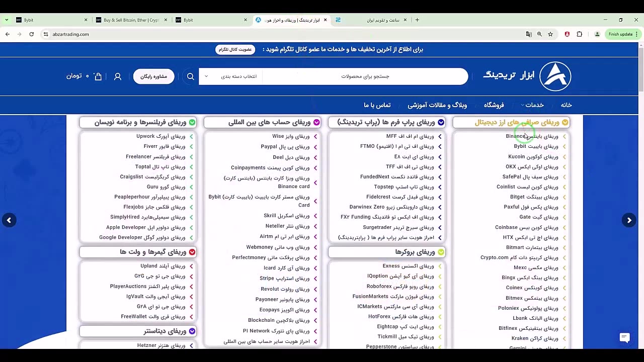Open فروشگاه menu item
The width and height of the screenshot is (644, 362).
[494, 105]
